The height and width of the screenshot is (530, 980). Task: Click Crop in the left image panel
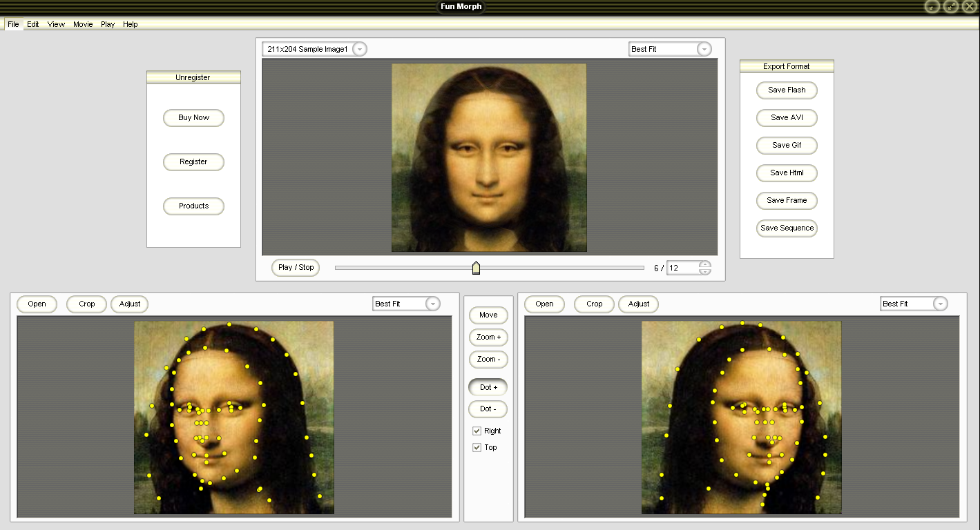click(87, 304)
